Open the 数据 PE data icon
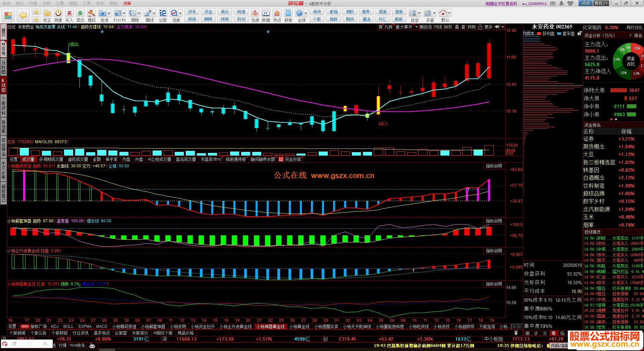The height and width of the screenshot is (351, 644). tap(266, 15)
